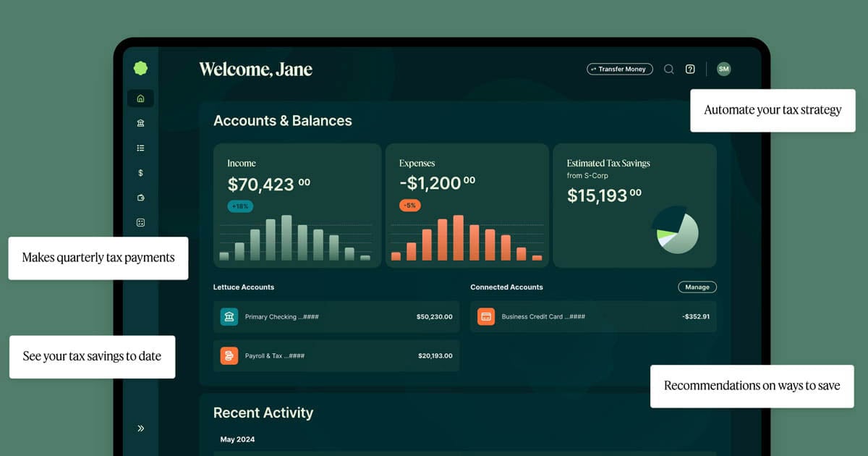Click the $50,230.00 balance

(434, 317)
